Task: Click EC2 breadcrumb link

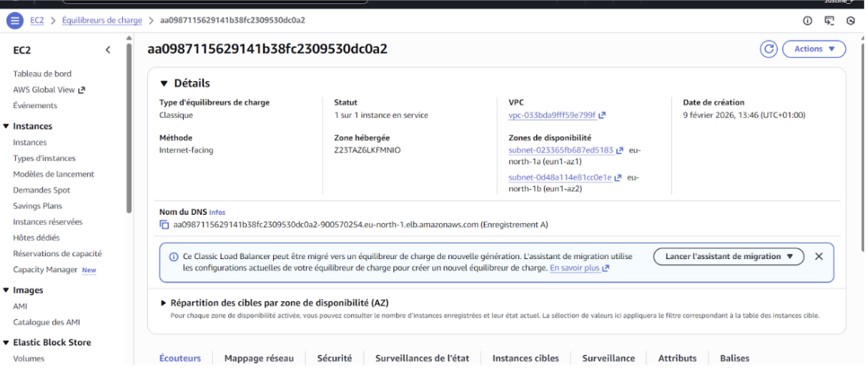Action: pos(37,20)
